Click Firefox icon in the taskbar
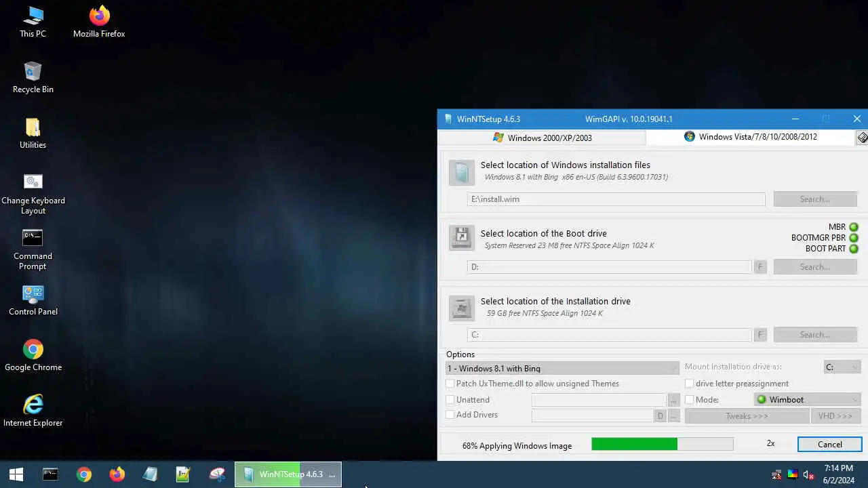 pos(117,474)
